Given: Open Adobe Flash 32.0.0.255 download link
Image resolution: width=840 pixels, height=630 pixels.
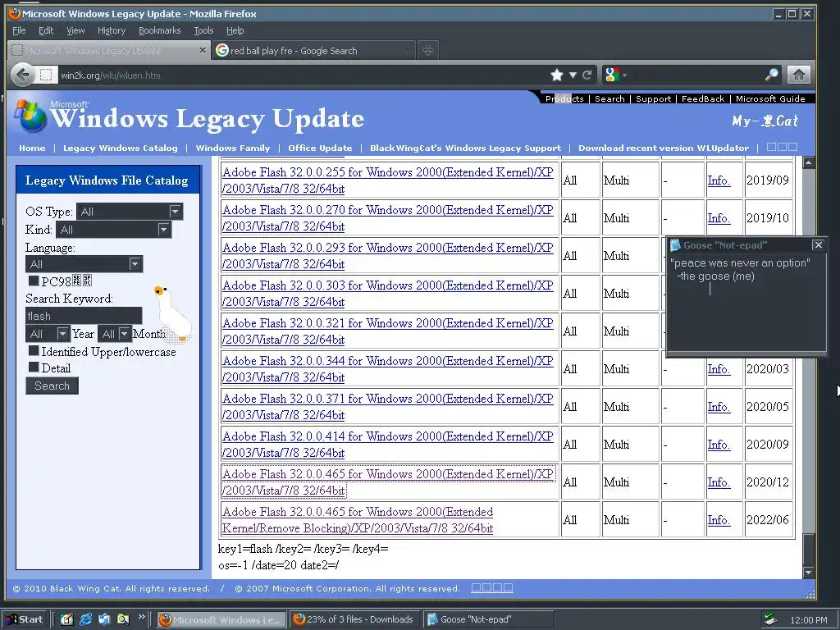Looking at the screenshot, I should tap(388, 180).
